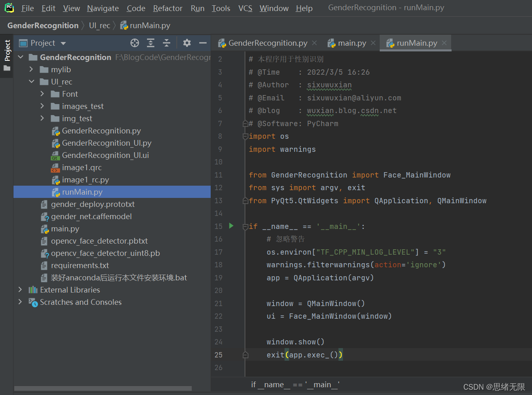Open the Window menu
This screenshot has width=532, height=395.
point(274,8)
